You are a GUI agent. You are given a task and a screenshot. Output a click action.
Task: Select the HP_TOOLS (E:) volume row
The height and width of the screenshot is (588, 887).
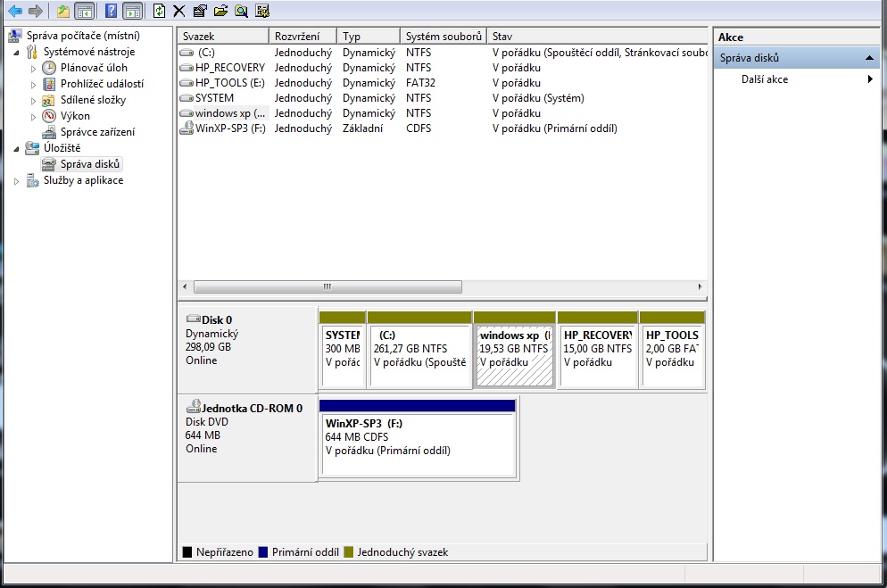443,83
